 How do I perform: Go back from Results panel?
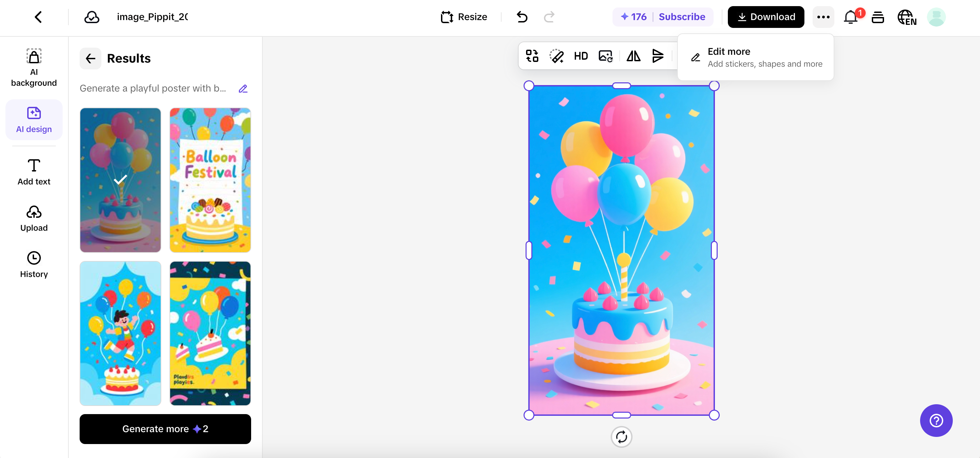(91, 59)
